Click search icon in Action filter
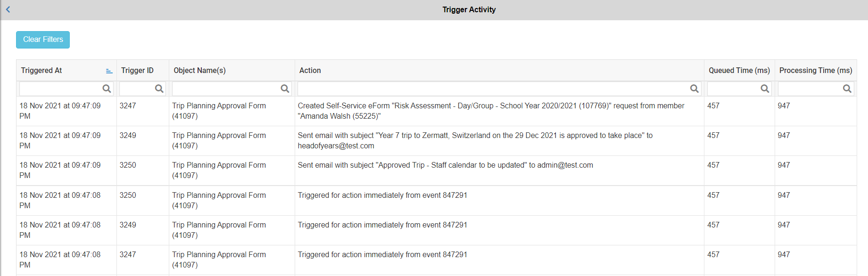This screenshot has width=868, height=276. click(694, 89)
